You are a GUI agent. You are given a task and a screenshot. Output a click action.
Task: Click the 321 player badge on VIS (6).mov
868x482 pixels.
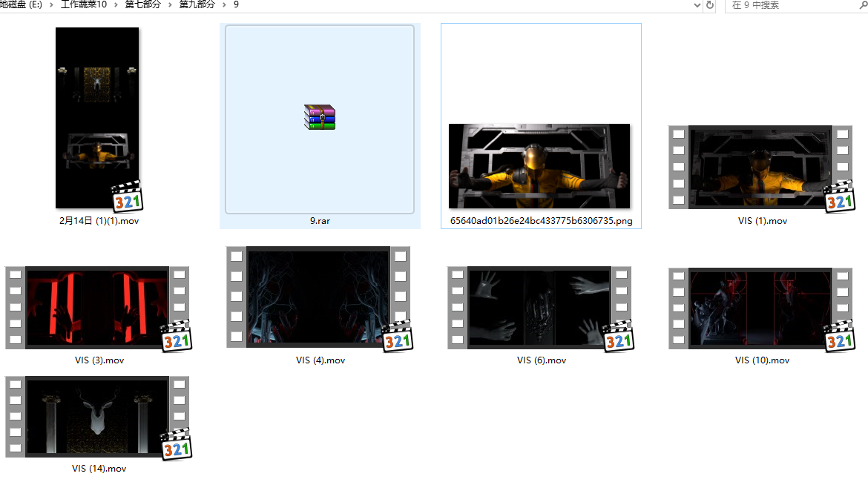tap(618, 336)
